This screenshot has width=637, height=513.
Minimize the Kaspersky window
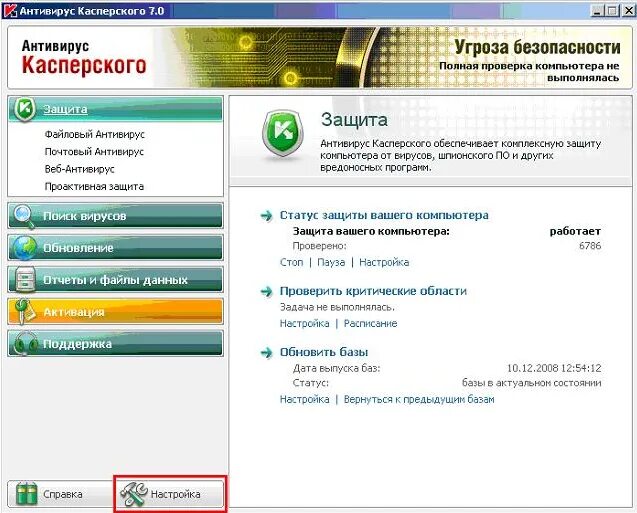tap(597, 11)
